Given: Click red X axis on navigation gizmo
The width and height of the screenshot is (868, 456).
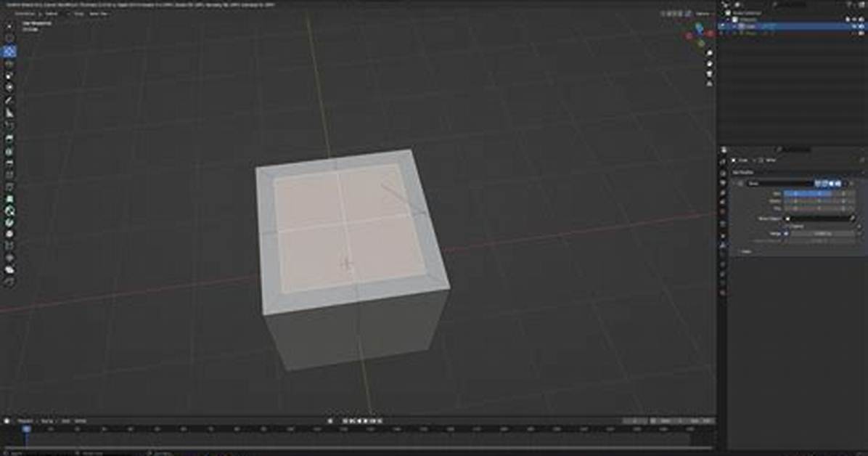Looking at the screenshot, I should click(x=711, y=34).
